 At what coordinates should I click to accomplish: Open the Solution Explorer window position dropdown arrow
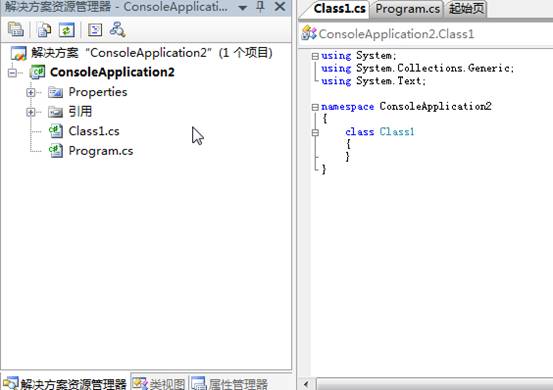point(243,7)
